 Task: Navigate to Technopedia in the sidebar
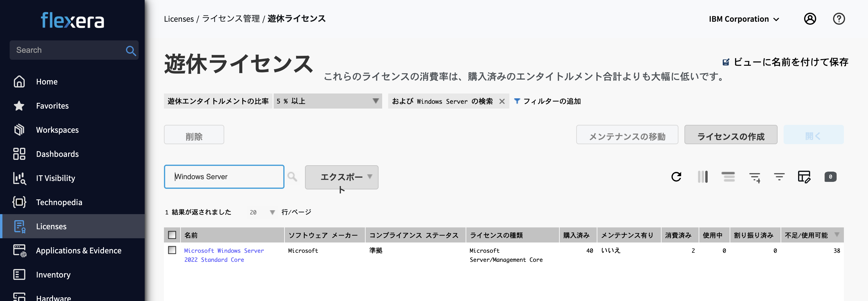59,202
